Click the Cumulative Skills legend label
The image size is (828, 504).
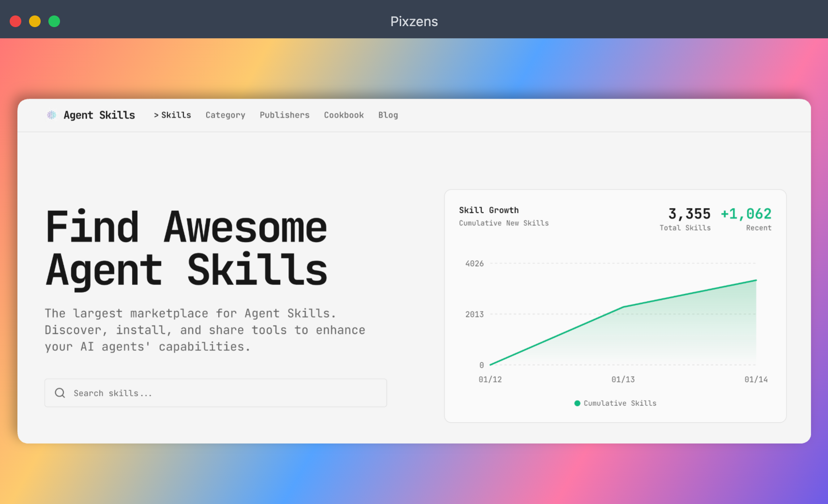(x=620, y=403)
